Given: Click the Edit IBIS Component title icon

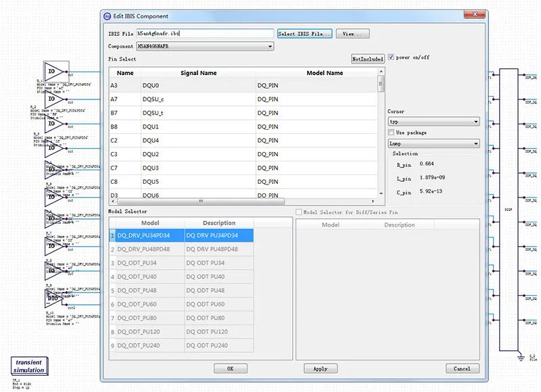Looking at the screenshot, I should (x=108, y=16).
